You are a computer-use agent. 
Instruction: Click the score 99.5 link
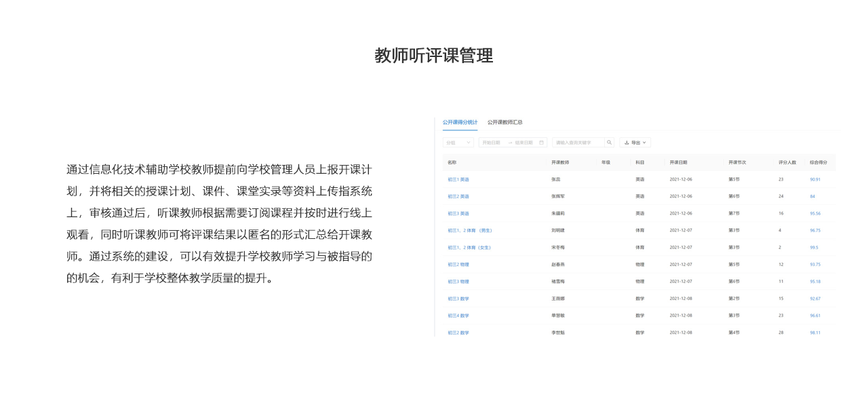(x=814, y=248)
